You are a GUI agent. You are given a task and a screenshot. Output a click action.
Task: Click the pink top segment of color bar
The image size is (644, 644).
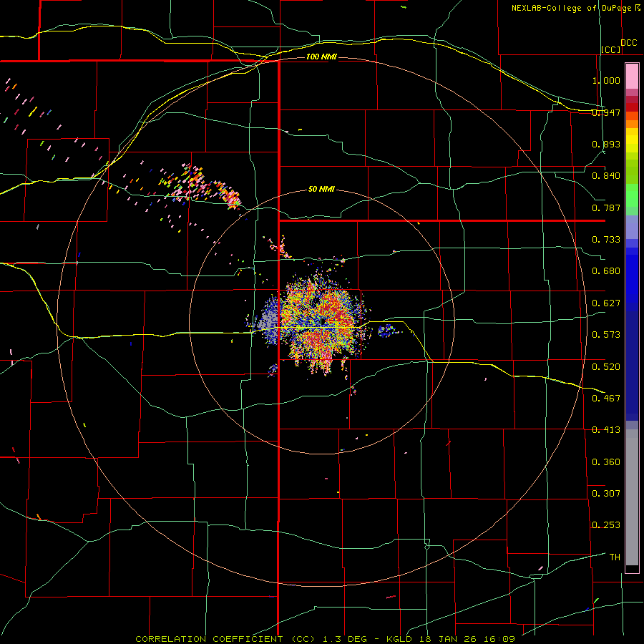pyautogui.click(x=632, y=76)
